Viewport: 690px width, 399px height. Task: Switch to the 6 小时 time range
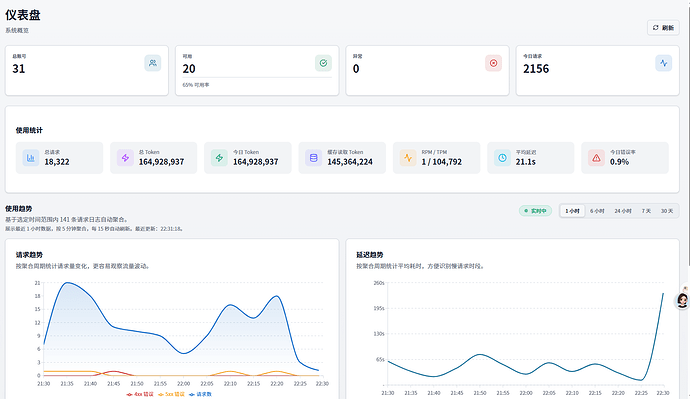(597, 211)
